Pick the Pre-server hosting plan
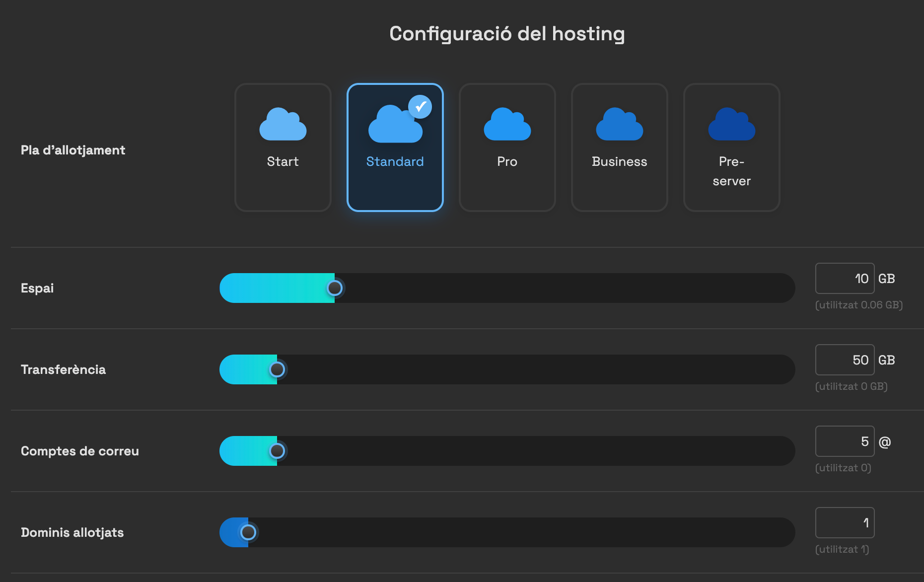924x582 pixels. coord(731,147)
